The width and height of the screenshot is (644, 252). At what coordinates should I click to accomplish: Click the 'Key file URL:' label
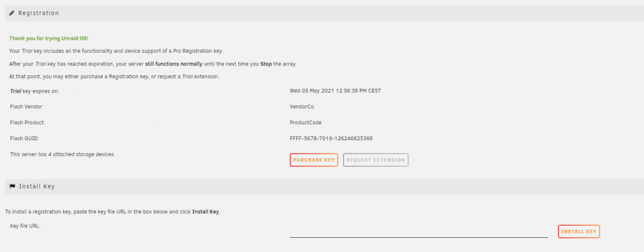tap(25, 226)
